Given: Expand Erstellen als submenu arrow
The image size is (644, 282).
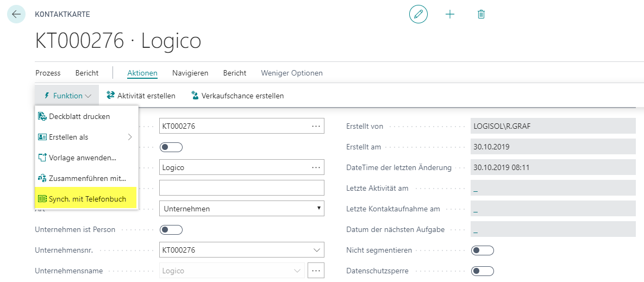Looking at the screenshot, I should tap(130, 137).
